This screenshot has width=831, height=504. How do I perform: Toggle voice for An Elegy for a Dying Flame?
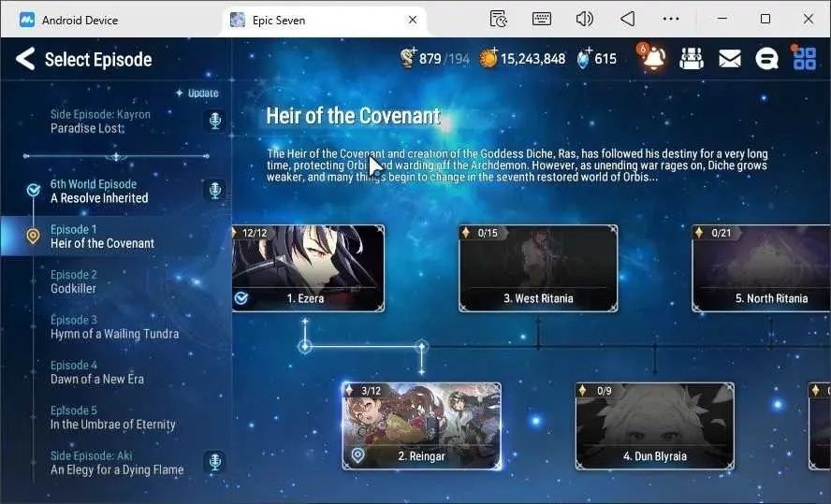click(x=214, y=462)
